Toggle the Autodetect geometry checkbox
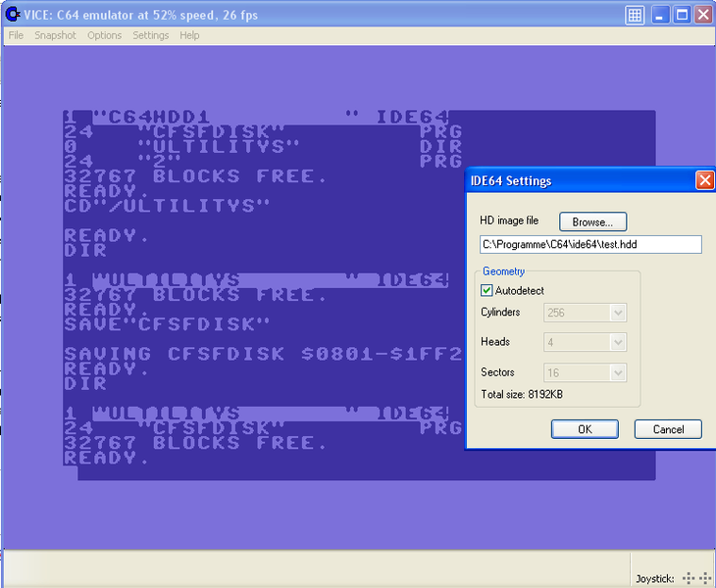Screen dimensions: 716x588 [x=486, y=291]
